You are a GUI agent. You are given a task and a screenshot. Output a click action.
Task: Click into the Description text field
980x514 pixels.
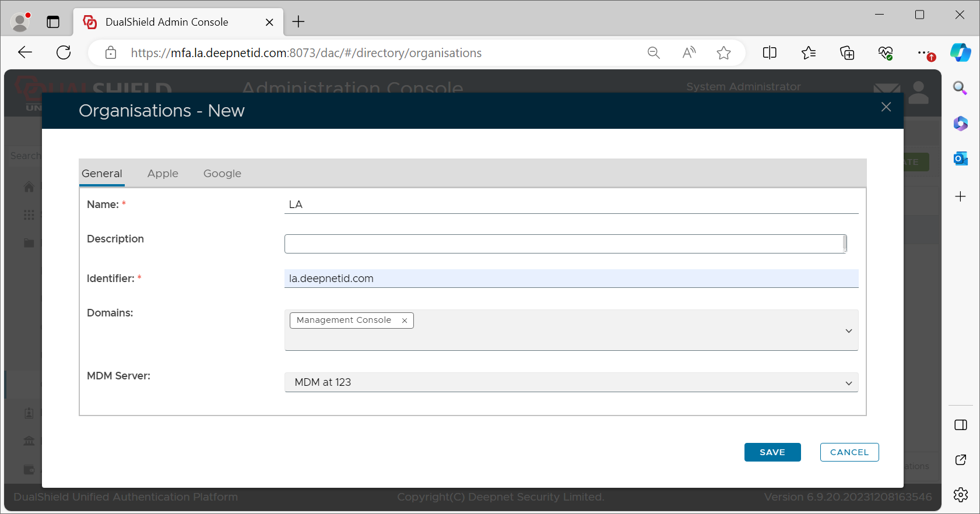[x=563, y=244]
